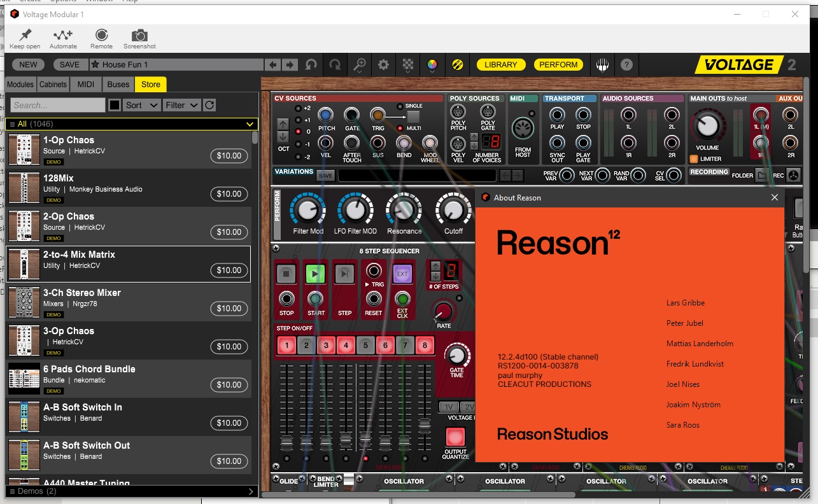Switch to the MIDI tab
Viewport: 818px width, 504px height.
[x=86, y=84]
